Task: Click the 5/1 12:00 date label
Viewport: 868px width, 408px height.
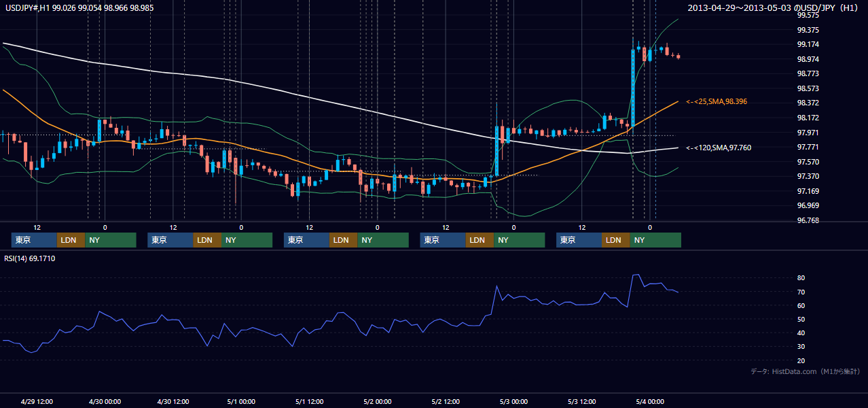Action: pos(309,401)
